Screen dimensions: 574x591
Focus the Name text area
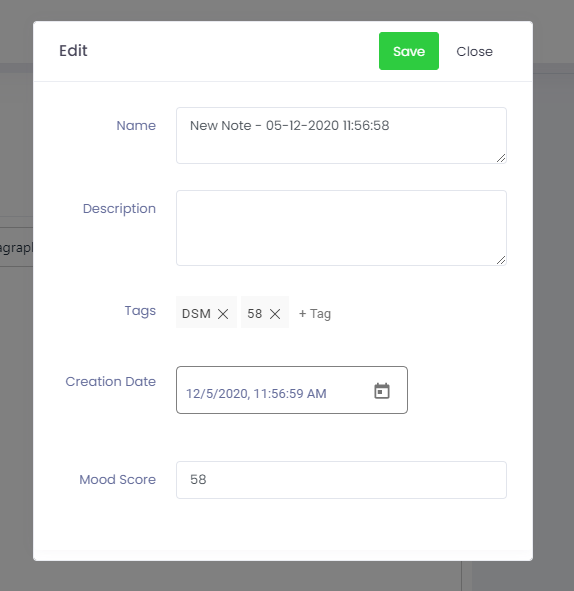point(341,135)
